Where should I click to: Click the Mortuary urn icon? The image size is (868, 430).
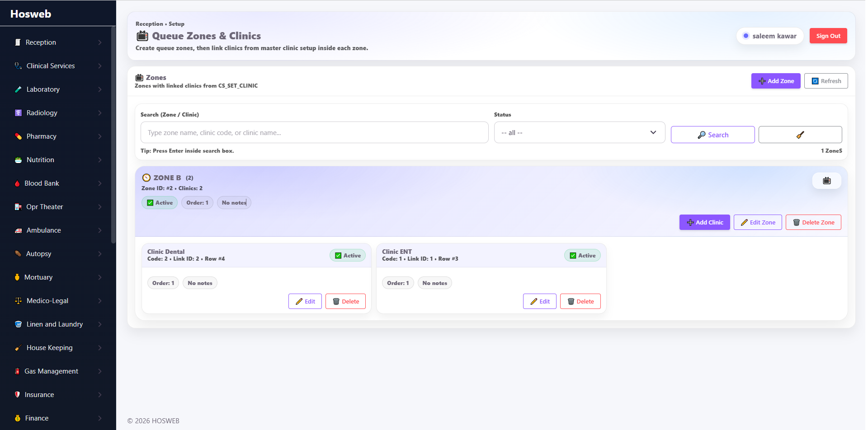tap(17, 277)
